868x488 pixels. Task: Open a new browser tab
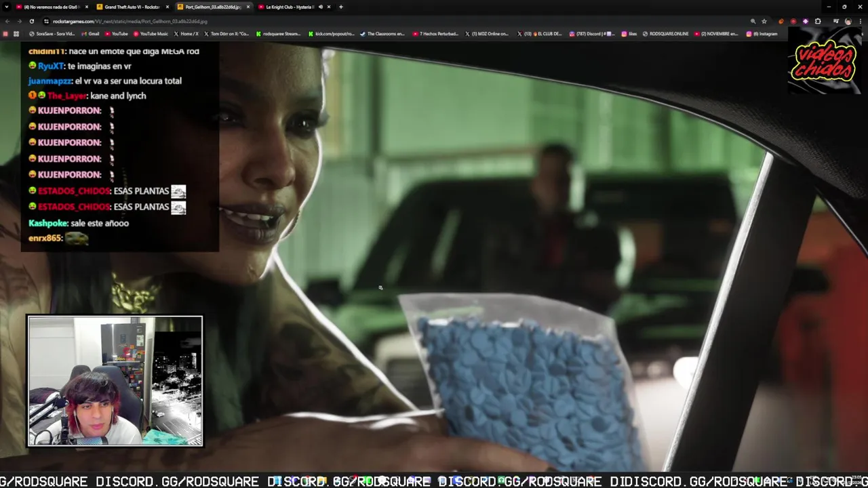[x=341, y=7]
